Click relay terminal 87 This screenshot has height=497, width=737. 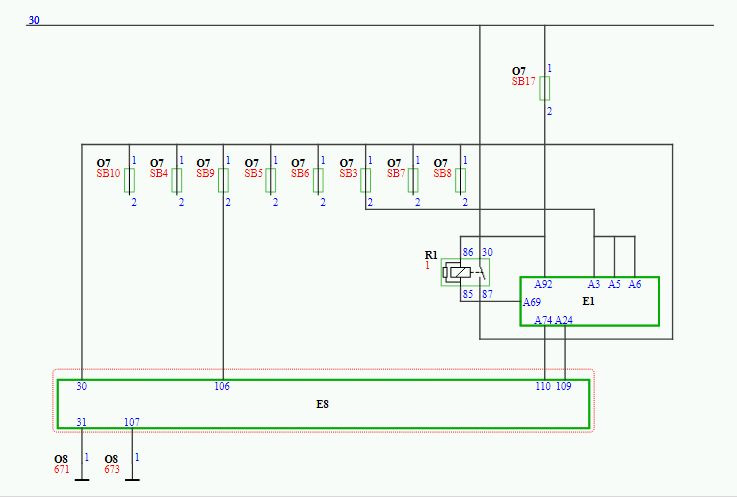[x=487, y=294]
